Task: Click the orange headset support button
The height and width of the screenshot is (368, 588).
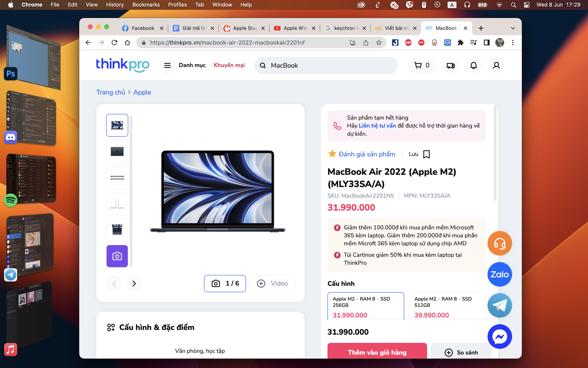Action: click(500, 243)
